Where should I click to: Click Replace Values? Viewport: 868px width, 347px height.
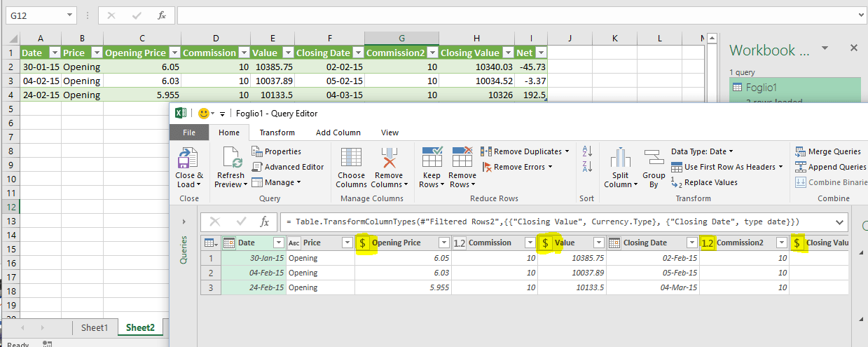tap(704, 182)
